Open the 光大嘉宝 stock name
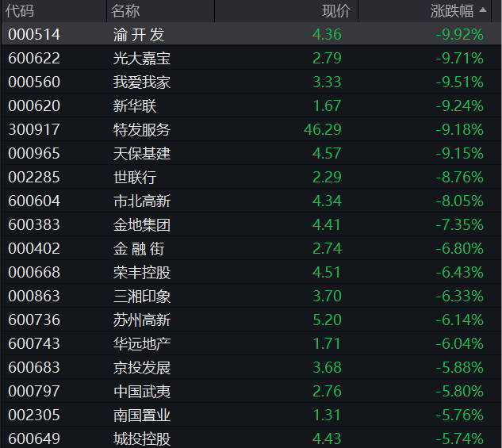 [x=142, y=58]
